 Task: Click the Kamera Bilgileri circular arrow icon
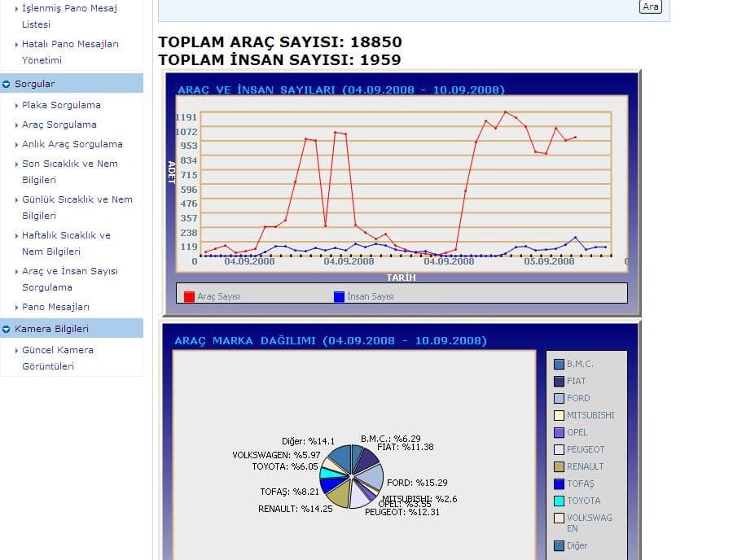[6, 329]
